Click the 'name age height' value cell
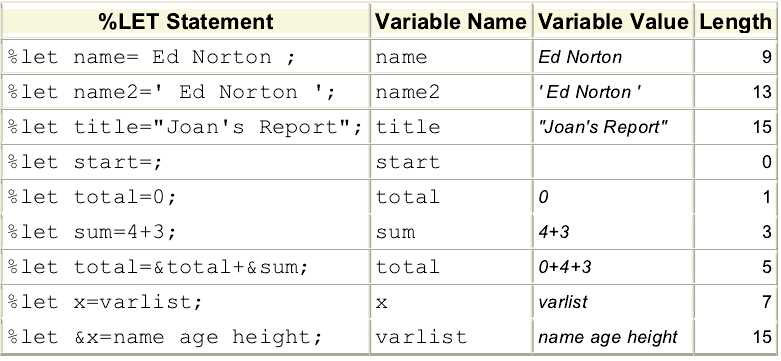The height and width of the screenshot is (361, 781). pos(613,338)
